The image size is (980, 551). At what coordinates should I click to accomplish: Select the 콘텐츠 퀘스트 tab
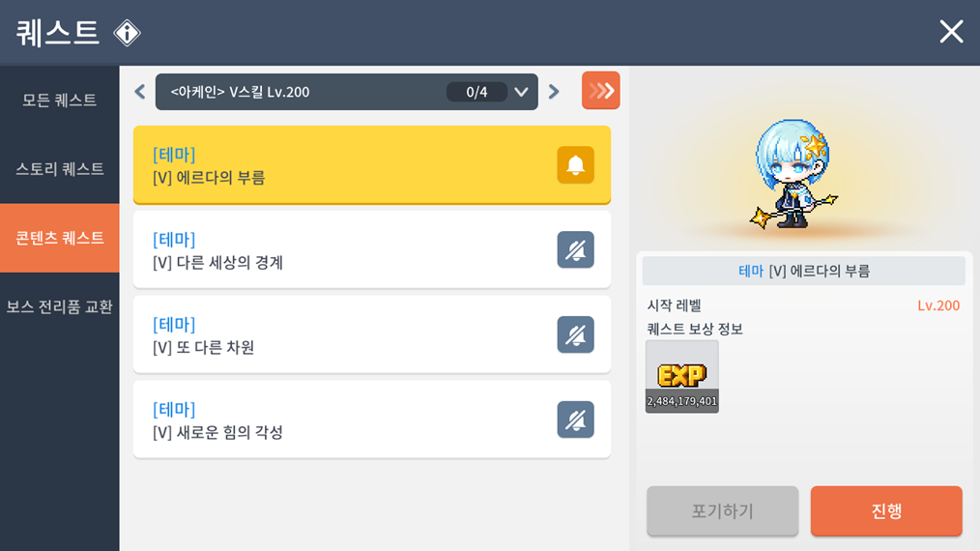[59, 238]
